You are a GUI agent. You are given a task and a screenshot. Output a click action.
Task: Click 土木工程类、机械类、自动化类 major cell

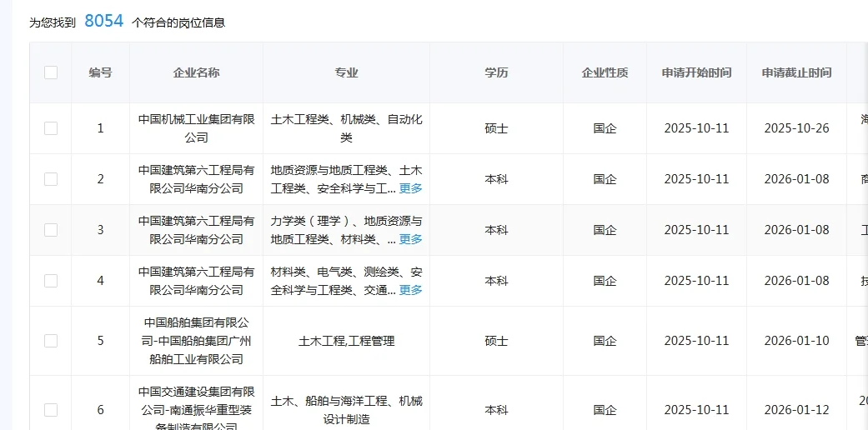tap(347, 128)
